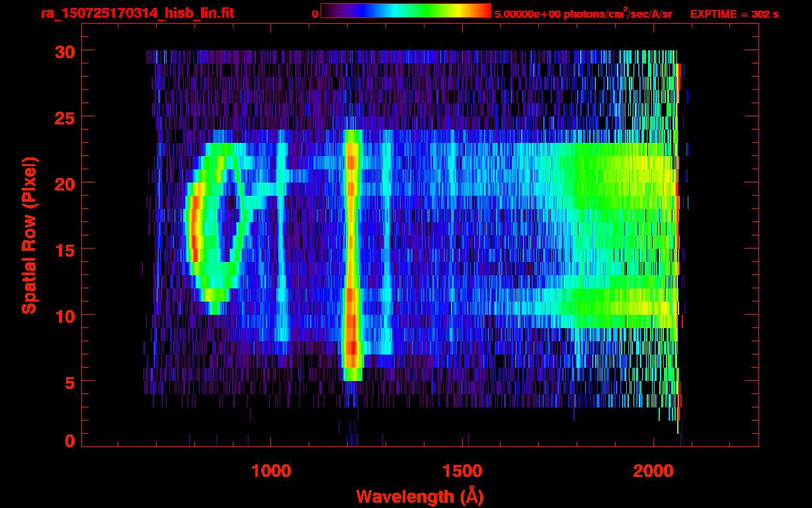Click the rainbow color scale bar
Viewport: 812px width, 508px height.
pos(406,11)
